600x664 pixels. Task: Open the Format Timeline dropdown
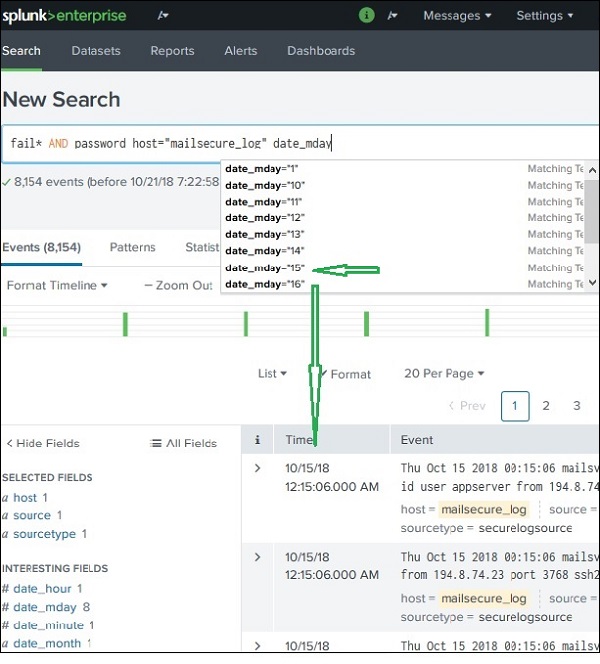point(57,285)
